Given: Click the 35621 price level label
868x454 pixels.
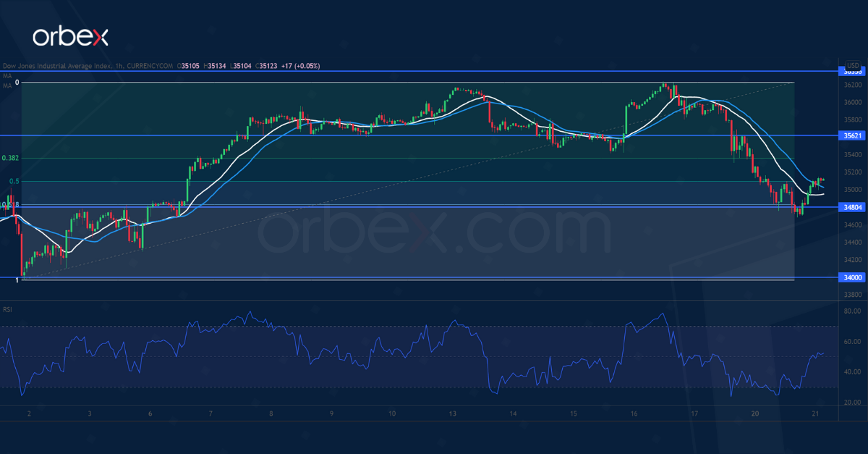Looking at the screenshot, I should pyautogui.click(x=853, y=135).
